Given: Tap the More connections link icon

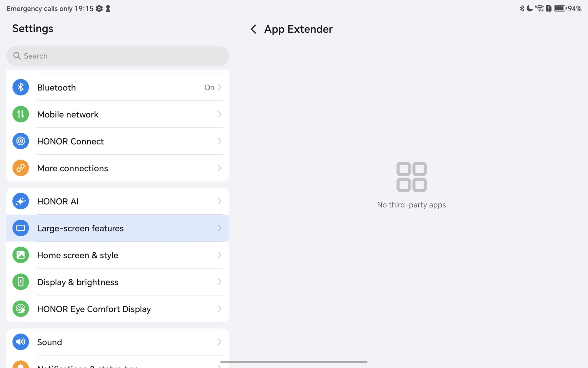Looking at the screenshot, I should pos(21,168).
